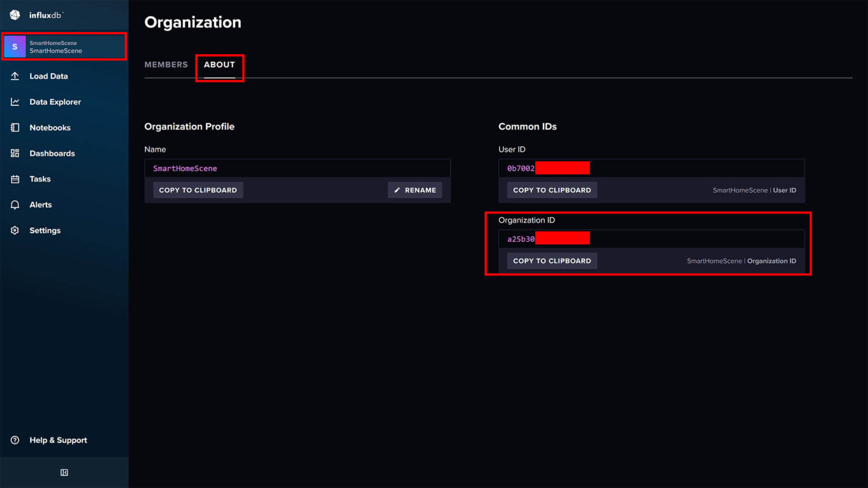Viewport: 868px width, 488px height.
Task: Switch to the Members tab
Action: [x=166, y=64]
